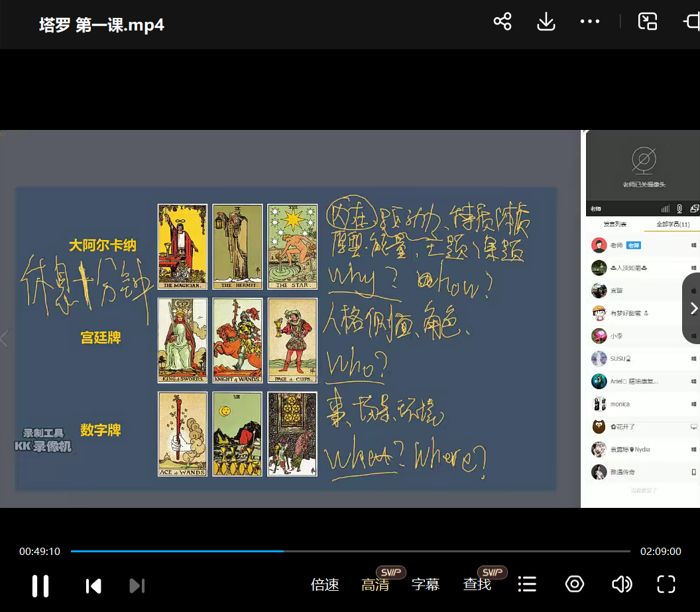Click the circular target icon beside the playlist
This screenshot has width=700, height=612.
(575, 584)
